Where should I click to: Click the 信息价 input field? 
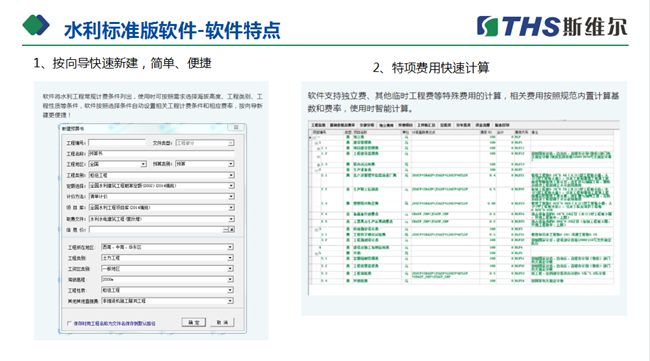155,230
